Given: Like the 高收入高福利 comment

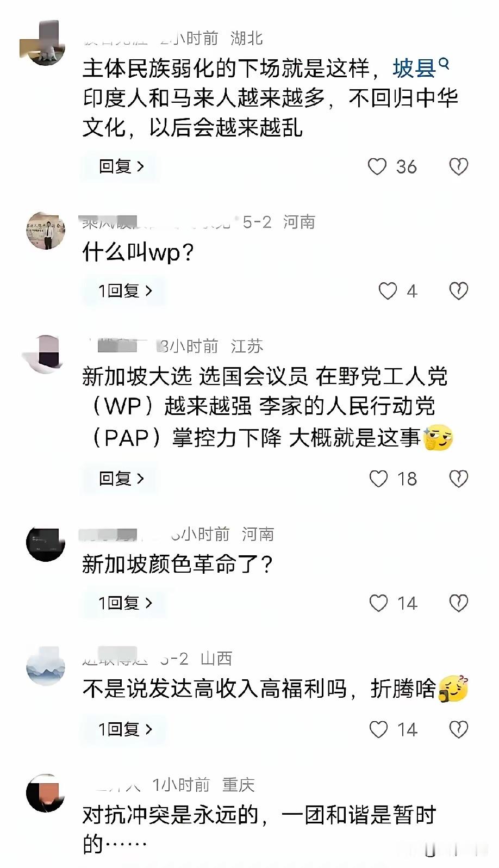Looking at the screenshot, I should (378, 729).
